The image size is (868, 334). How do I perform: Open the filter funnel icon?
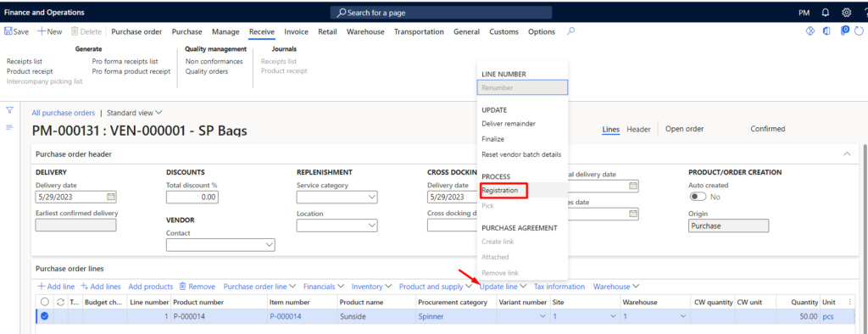(9, 110)
